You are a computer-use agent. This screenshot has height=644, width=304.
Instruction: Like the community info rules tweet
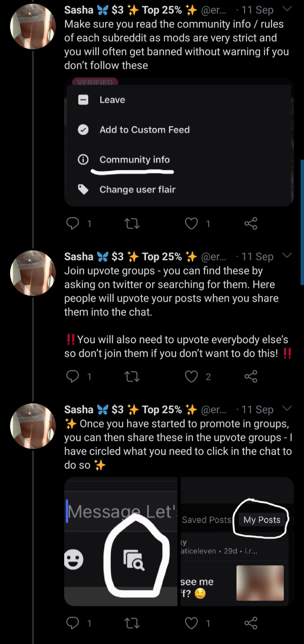tap(191, 223)
